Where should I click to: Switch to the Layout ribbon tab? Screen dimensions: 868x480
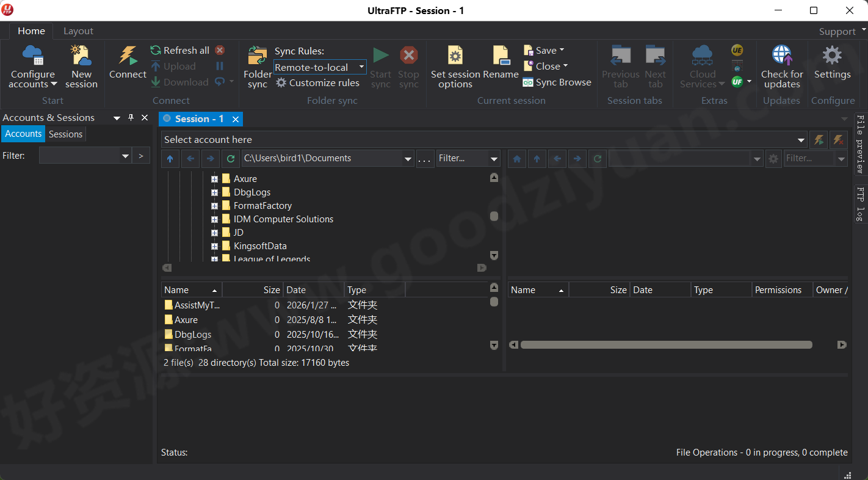click(78, 31)
